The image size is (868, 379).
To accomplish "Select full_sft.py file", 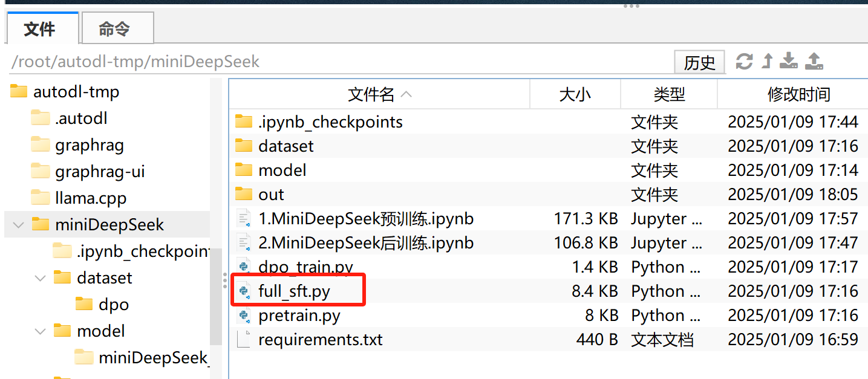I will coord(294,291).
